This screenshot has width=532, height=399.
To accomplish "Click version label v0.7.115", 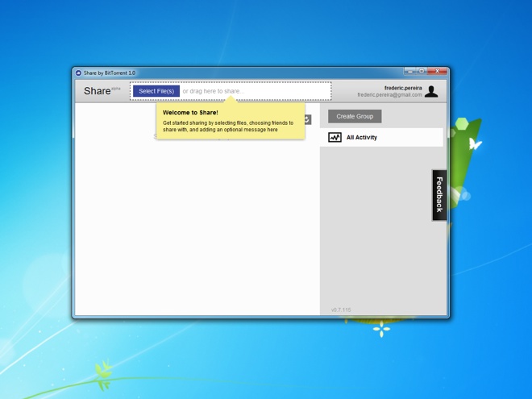I will coord(341,310).
